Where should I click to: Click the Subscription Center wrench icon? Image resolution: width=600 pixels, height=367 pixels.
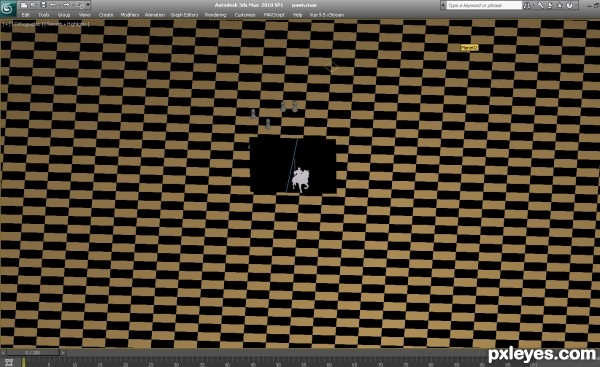tap(540, 5)
